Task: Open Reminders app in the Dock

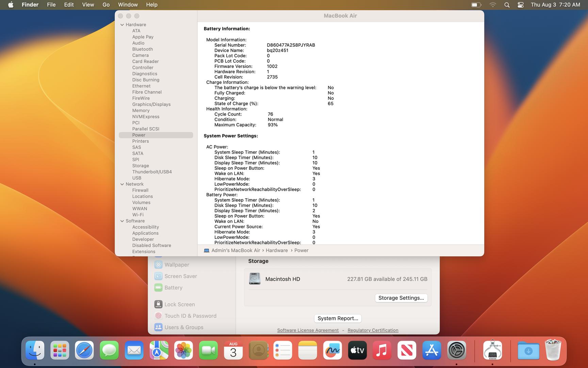Action: tap(283, 350)
